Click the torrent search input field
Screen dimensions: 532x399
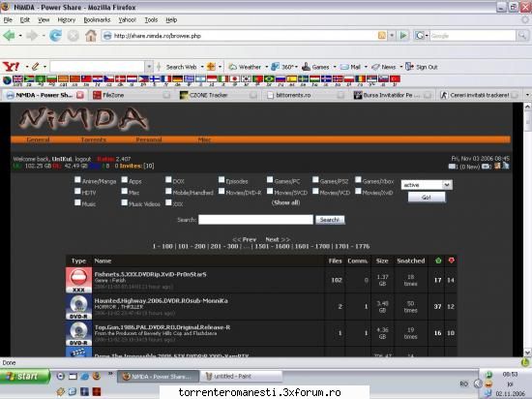click(x=255, y=220)
